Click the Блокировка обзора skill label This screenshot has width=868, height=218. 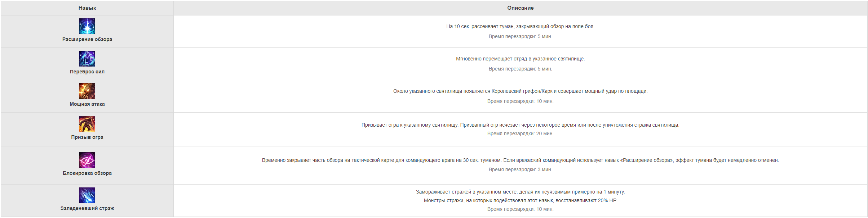[x=87, y=173]
